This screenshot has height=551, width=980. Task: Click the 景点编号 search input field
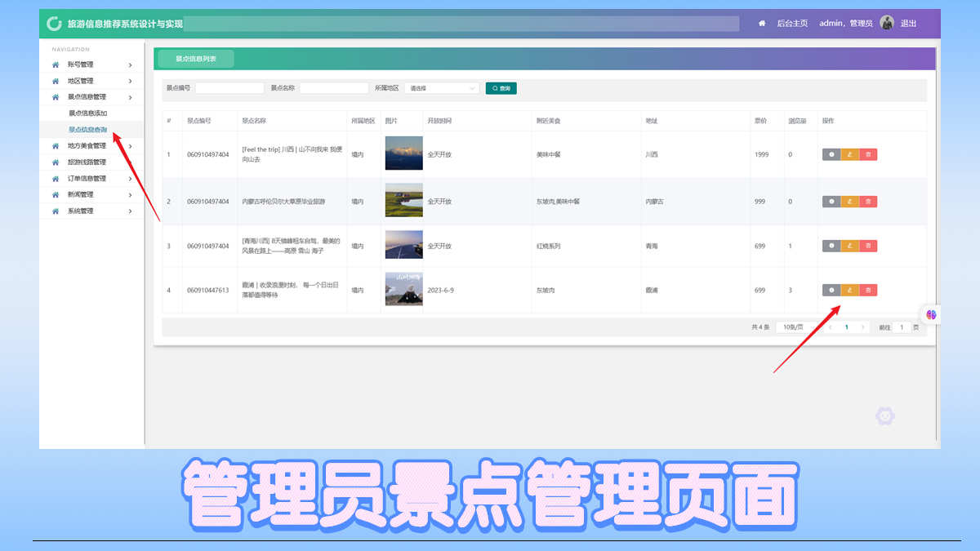click(229, 88)
